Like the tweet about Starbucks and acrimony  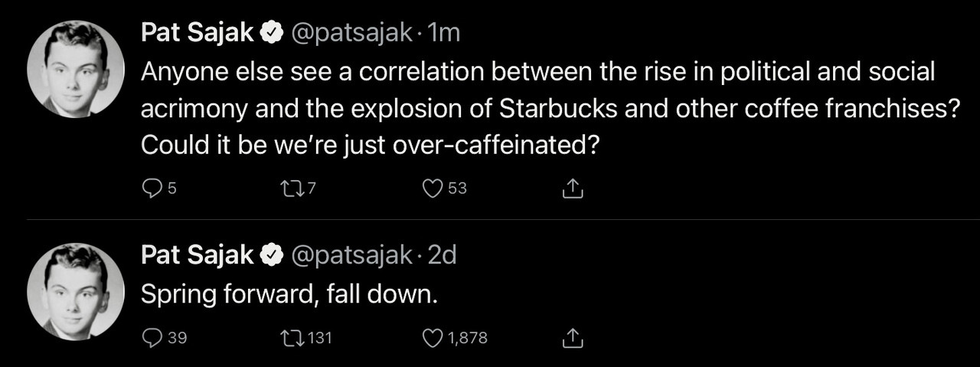(x=434, y=188)
